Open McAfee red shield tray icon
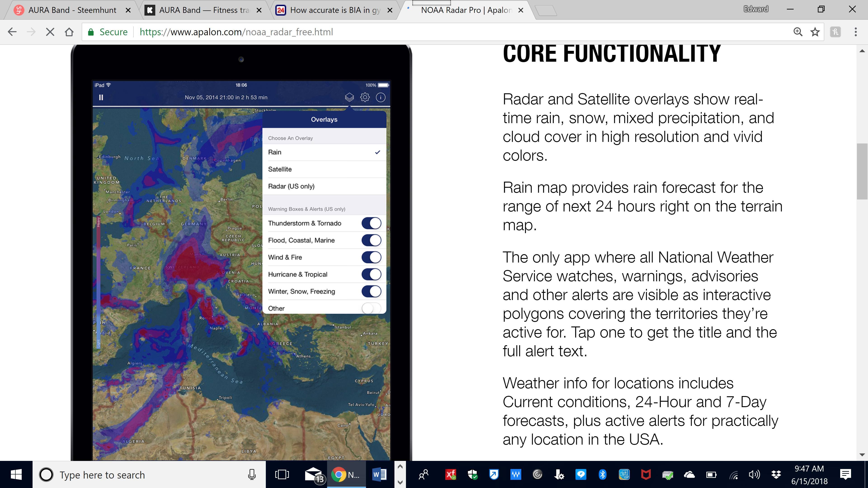The width and height of the screenshot is (868, 488). (x=646, y=475)
